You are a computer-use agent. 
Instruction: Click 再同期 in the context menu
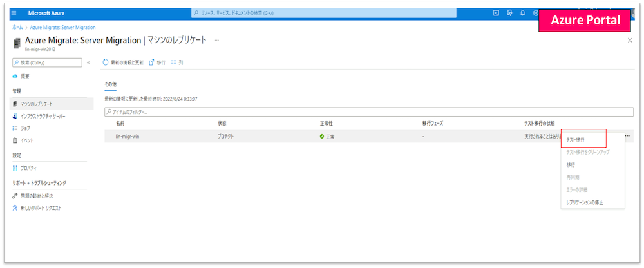(x=573, y=177)
